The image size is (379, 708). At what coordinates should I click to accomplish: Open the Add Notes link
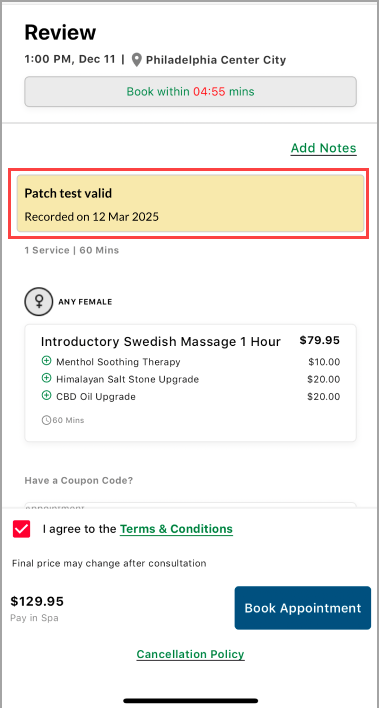pyautogui.click(x=323, y=148)
